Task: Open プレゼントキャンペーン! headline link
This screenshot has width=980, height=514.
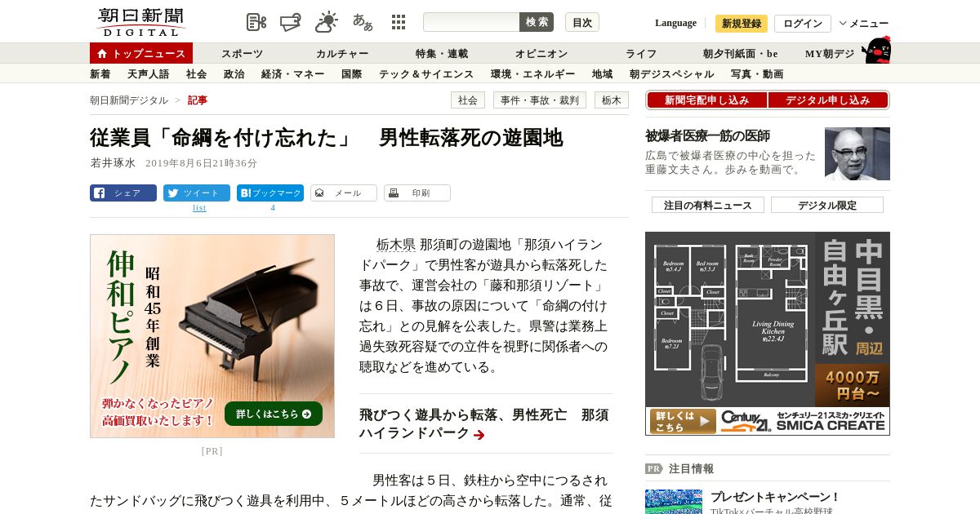Action: click(x=775, y=497)
